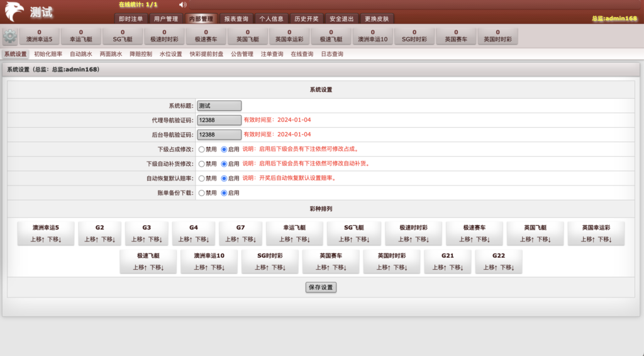
Task: Switch to the 公告管理 tab
Action: pyautogui.click(x=242, y=54)
